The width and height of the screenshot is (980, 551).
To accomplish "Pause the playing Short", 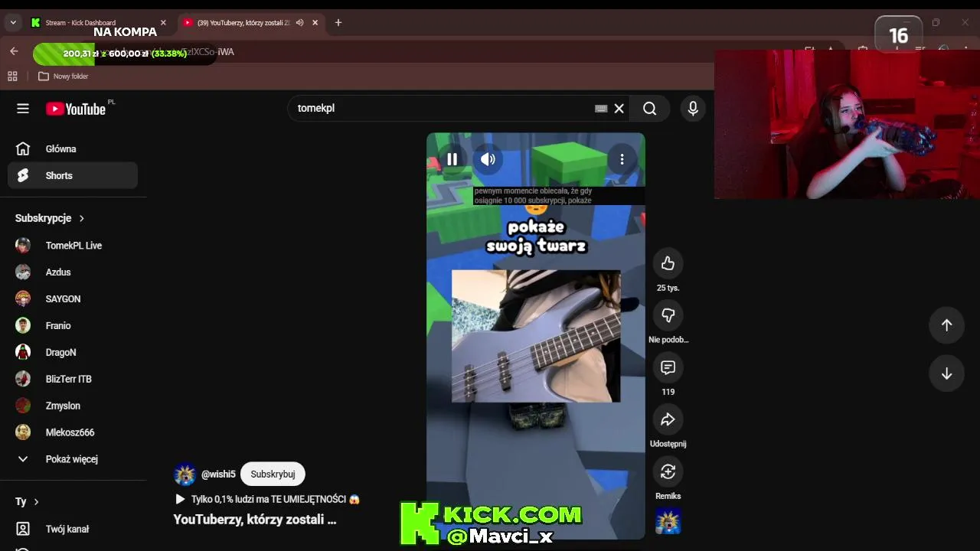I will point(452,159).
